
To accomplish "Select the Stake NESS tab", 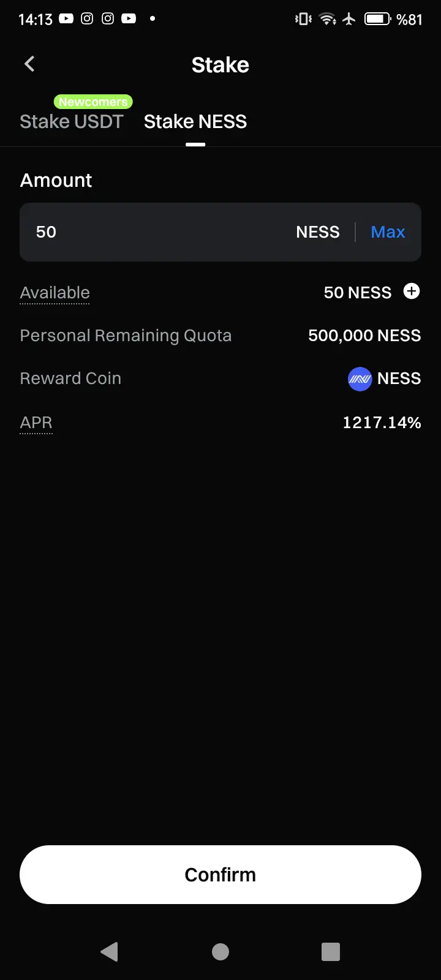I will [x=195, y=121].
